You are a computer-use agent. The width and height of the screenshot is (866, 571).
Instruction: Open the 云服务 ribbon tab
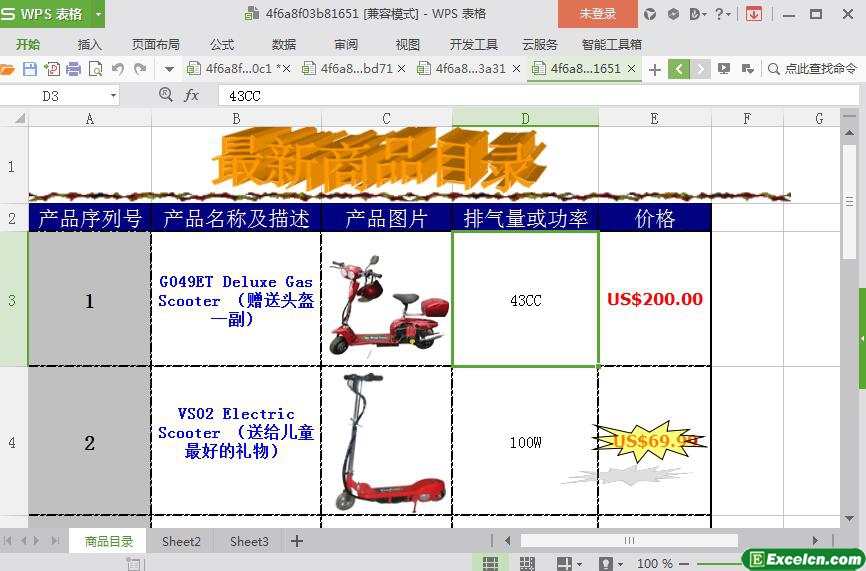click(540, 44)
